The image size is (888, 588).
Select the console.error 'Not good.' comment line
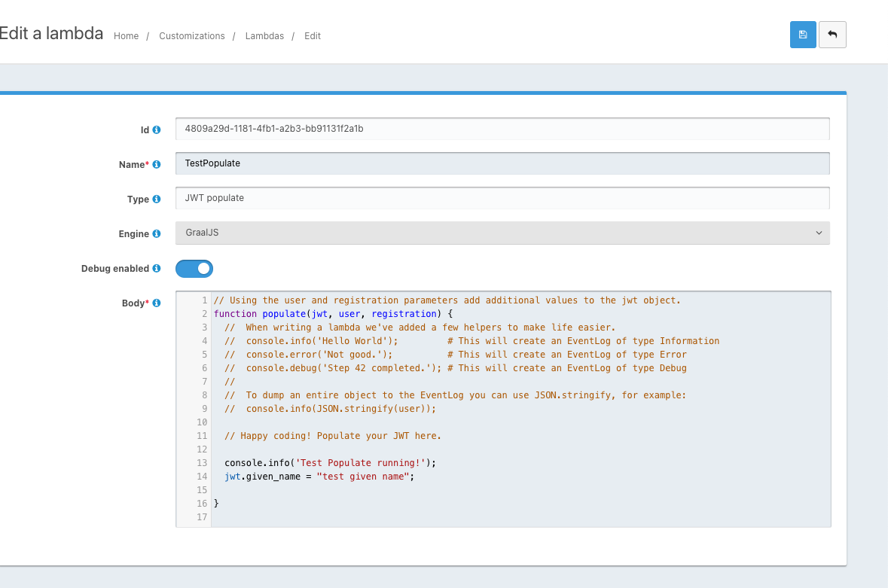click(x=456, y=355)
